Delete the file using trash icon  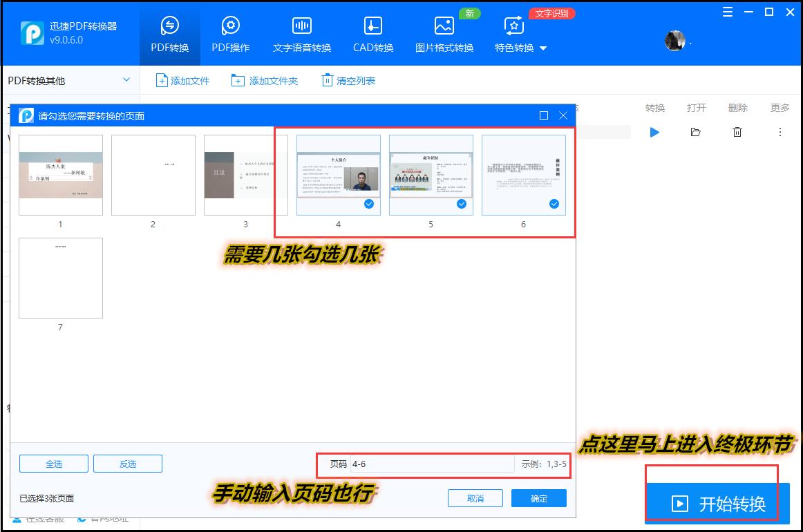tap(737, 132)
